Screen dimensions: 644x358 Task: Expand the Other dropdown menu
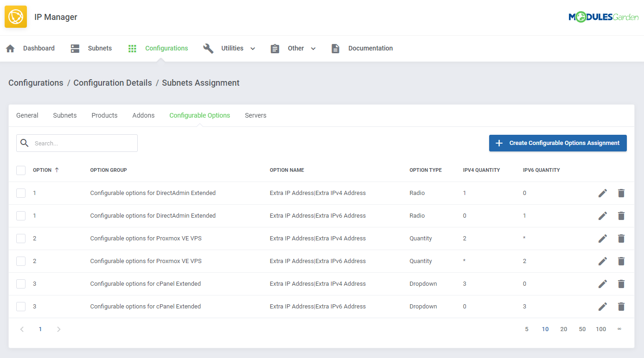(x=313, y=48)
